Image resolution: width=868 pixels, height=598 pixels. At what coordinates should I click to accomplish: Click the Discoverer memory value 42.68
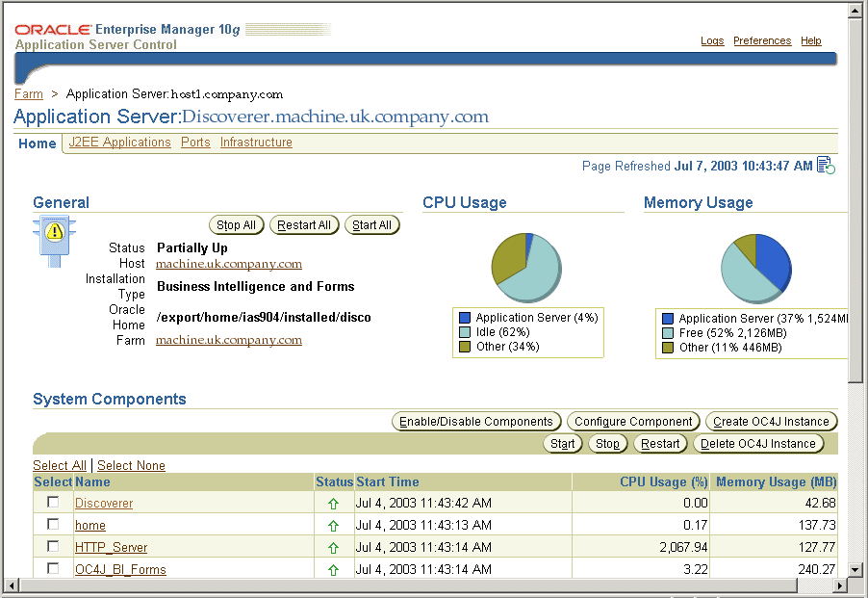[x=821, y=504]
